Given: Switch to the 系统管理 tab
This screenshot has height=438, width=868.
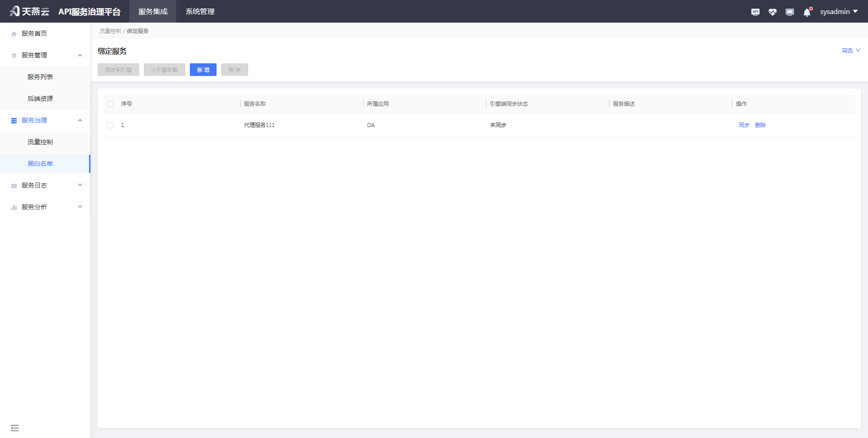Looking at the screenshot, I should [x=200, y=11].
